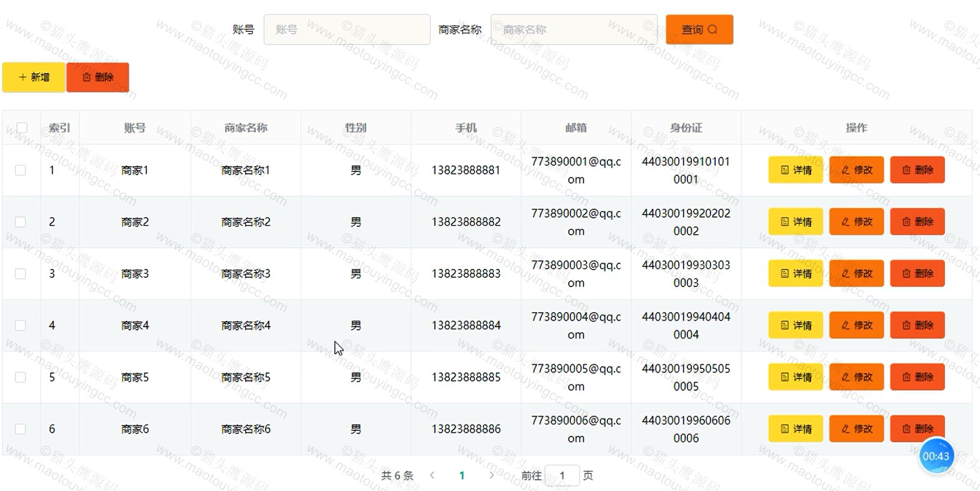Go to previous page with left chevron
Viewport: 980px width, 491px height.
coord(432,475)
